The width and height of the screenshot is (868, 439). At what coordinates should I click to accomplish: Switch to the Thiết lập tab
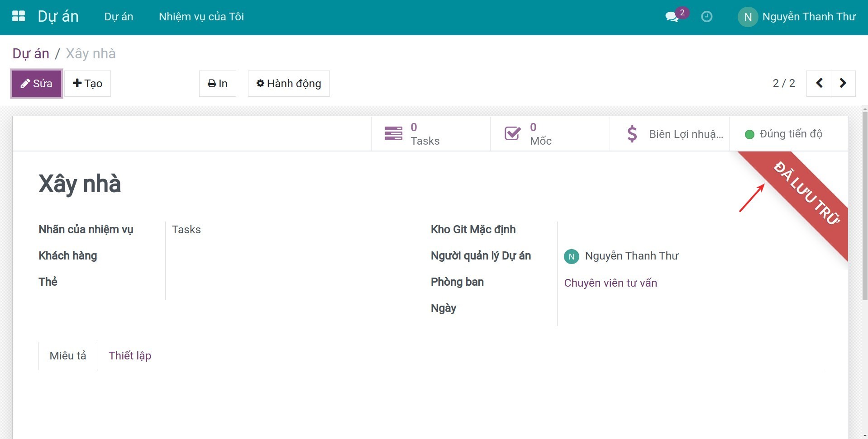130,356
